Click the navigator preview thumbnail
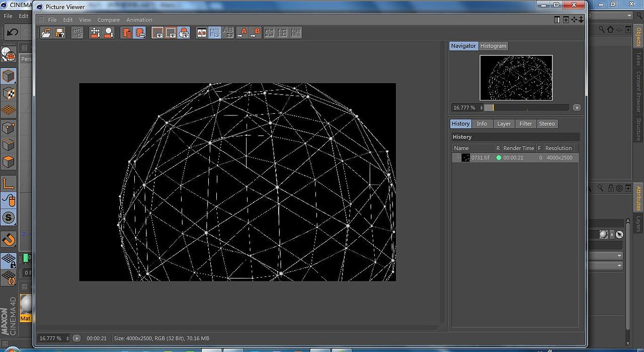 pyautogui.click(x=516, y=78)
